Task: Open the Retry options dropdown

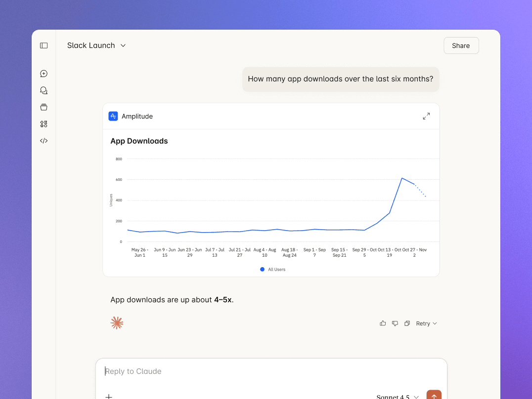Action: click(x=426, y=323)
